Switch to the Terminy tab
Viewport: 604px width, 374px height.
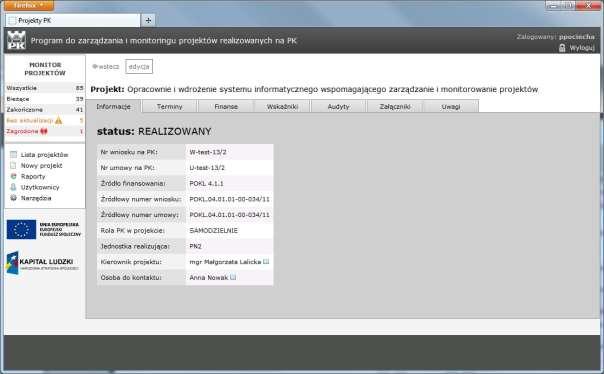(x=169, y=106)
